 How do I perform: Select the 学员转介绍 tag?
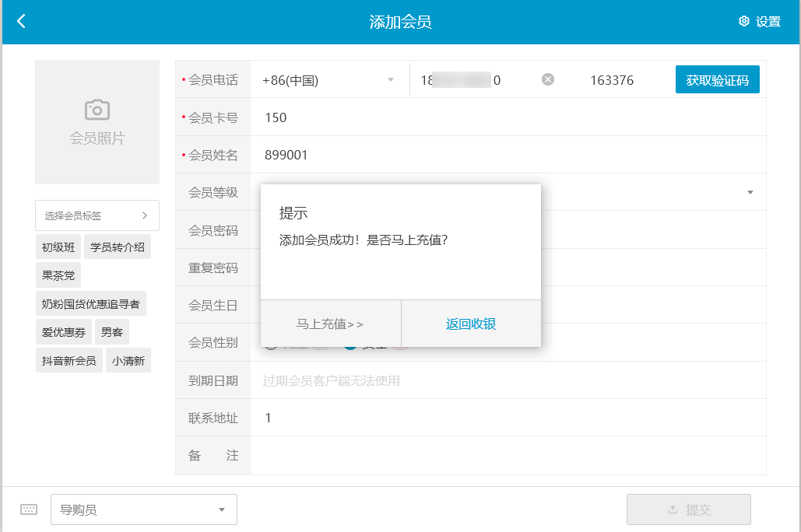[118, 247]
